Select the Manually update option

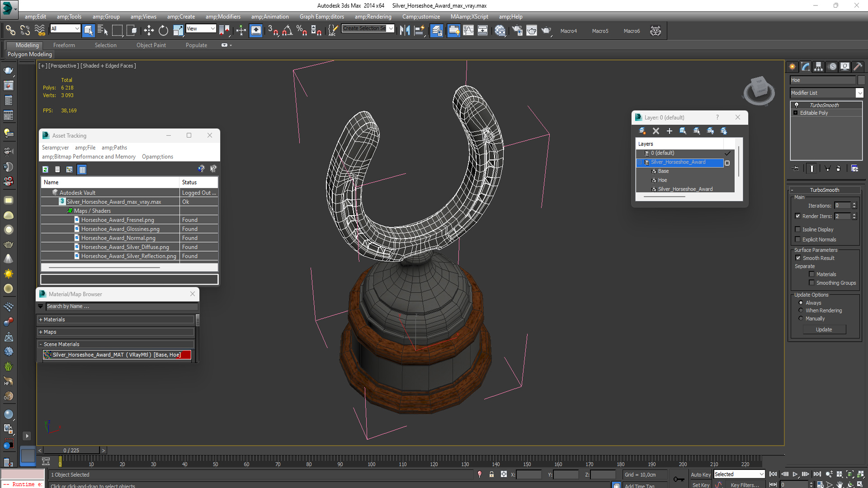(801, 319)
